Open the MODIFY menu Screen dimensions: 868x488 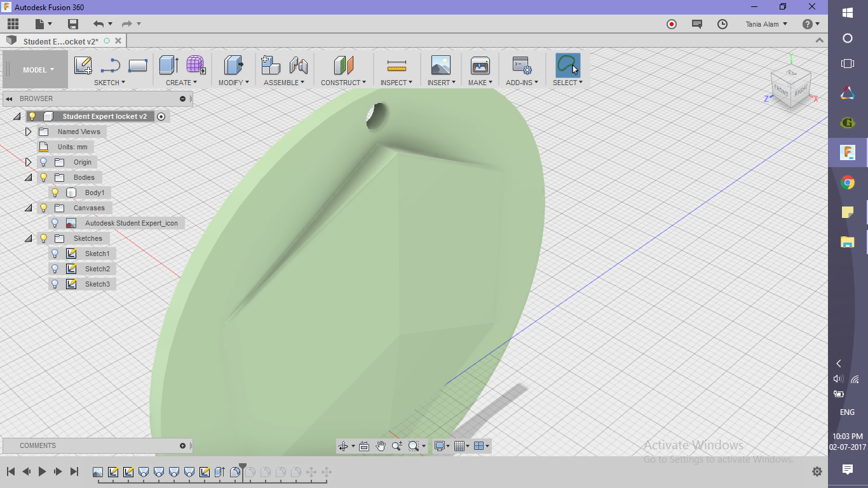234,83
